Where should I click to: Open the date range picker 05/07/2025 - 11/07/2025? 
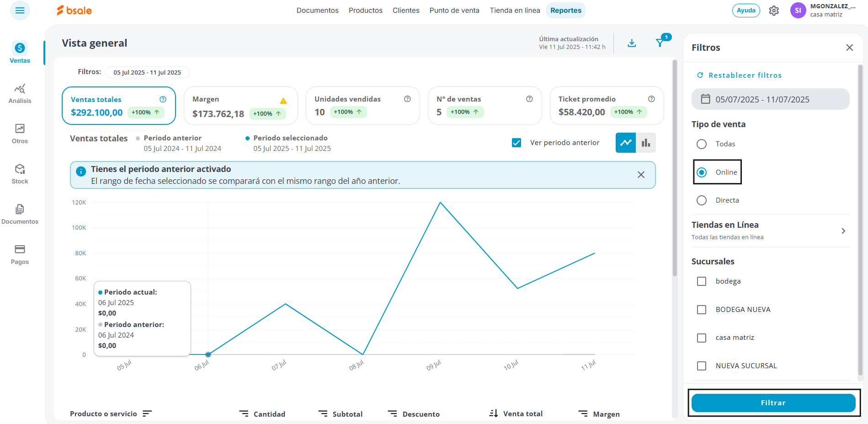pos(770,99)
